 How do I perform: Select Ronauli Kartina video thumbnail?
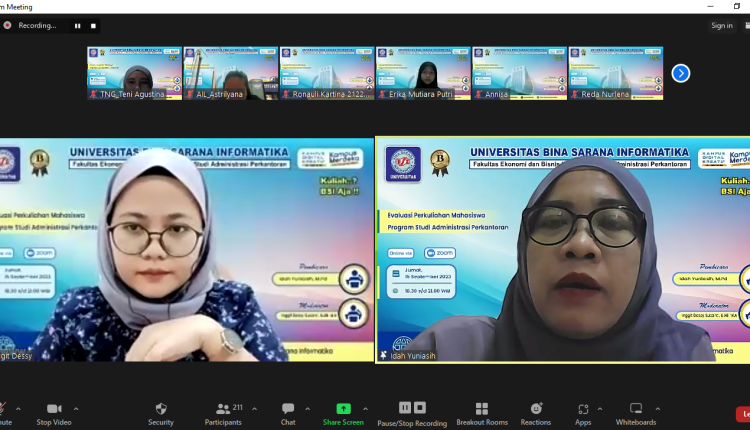point(327,73)
